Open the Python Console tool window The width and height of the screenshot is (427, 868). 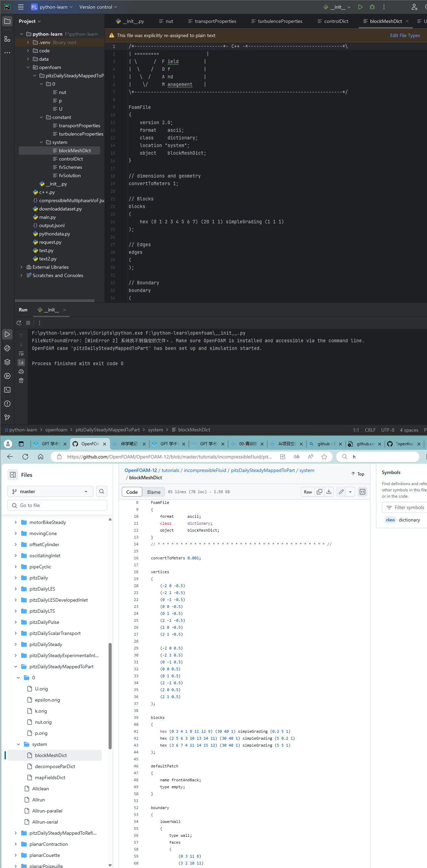7,348
